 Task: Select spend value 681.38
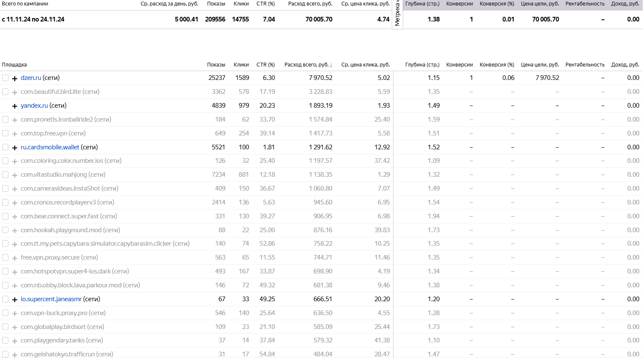pos(323,285)
